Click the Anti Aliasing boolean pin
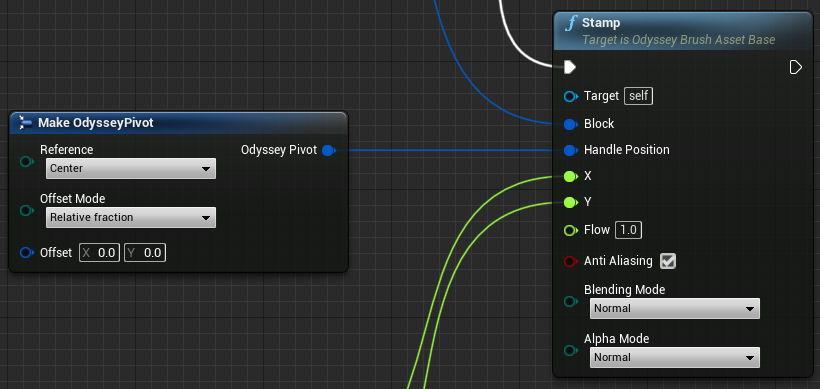 click(571, 261)
